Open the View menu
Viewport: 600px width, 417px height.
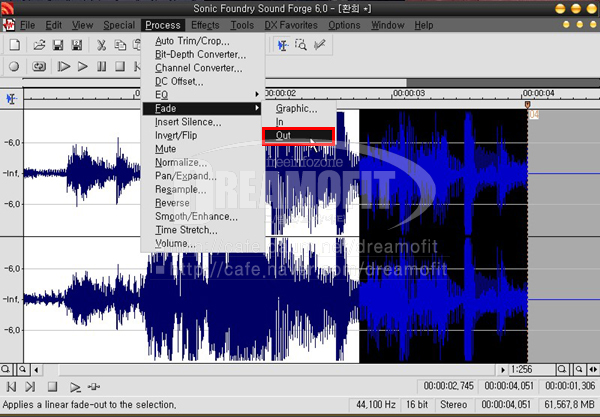(x=82, y=25)
